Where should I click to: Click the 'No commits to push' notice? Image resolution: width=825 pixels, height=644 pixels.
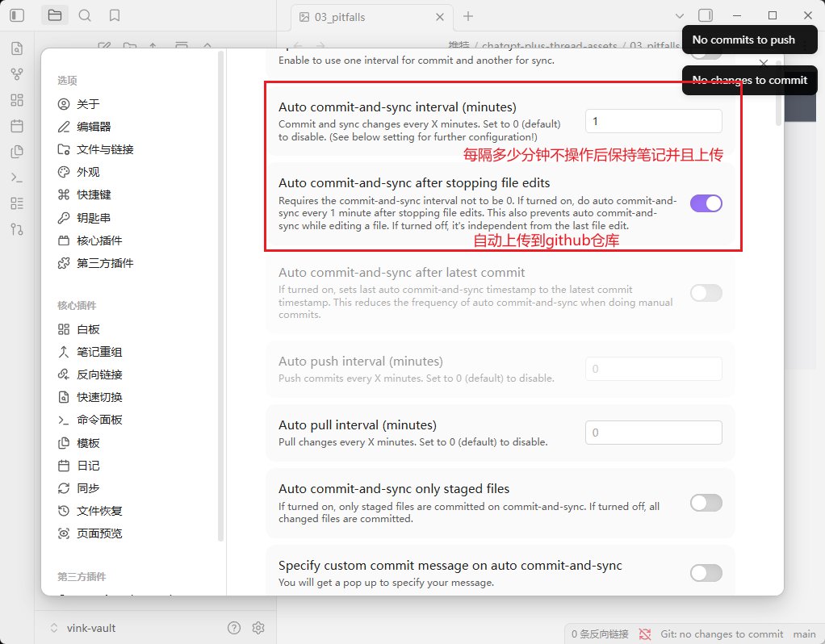749,40
